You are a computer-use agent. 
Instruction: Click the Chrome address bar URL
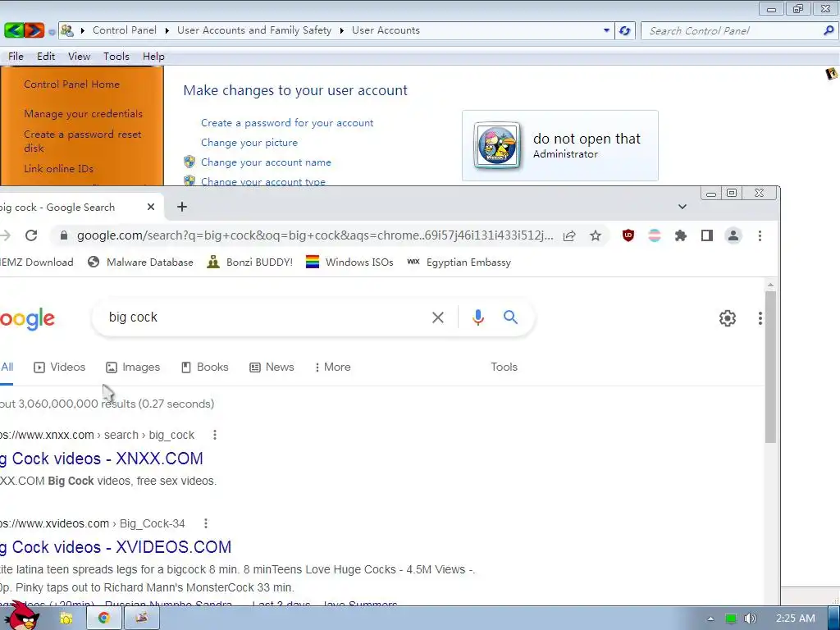point(315,235)
